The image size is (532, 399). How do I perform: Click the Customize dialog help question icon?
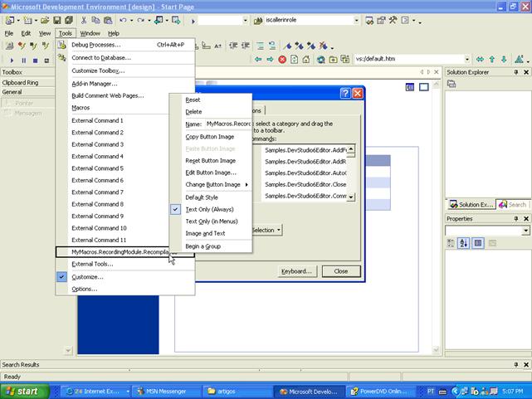(x=345, y=93)
